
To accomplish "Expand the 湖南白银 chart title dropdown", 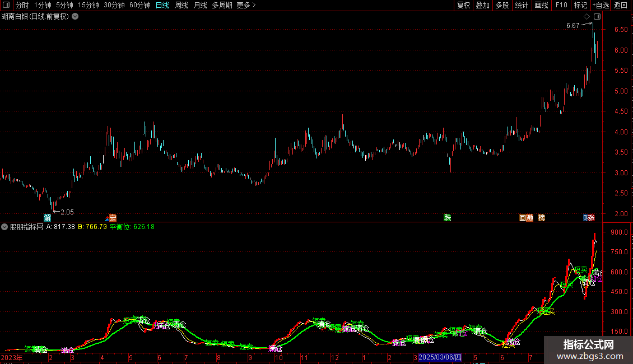I will (x=75, y=17).
